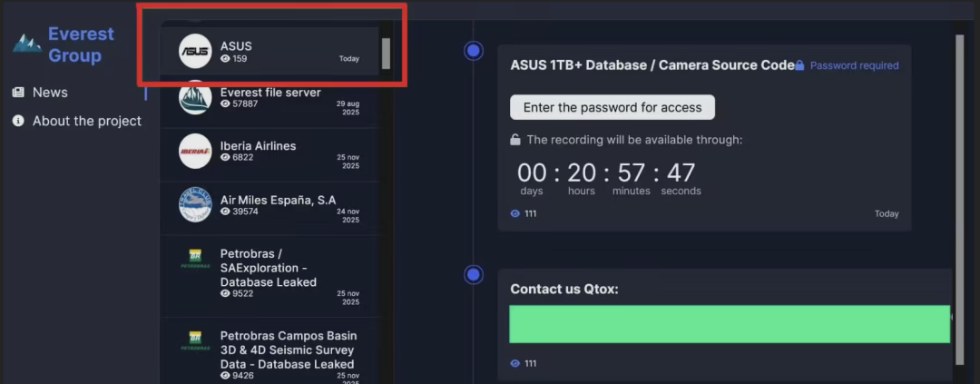
Task: Click the blue padlock icon
Action: [799, 65]
